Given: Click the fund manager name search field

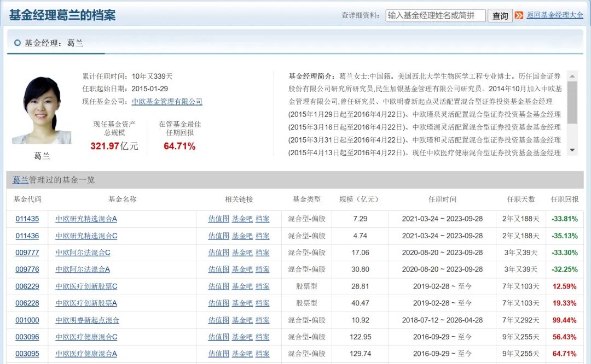Looking at the screenshot, I should pos(436,15).
